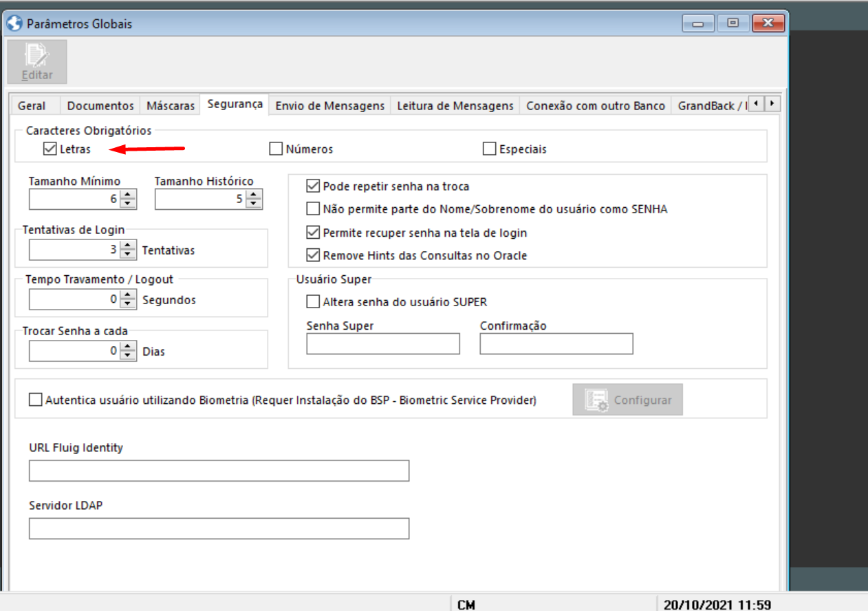
Task: Focus the URL Fluig Identity field
Action: pos(219,471)
